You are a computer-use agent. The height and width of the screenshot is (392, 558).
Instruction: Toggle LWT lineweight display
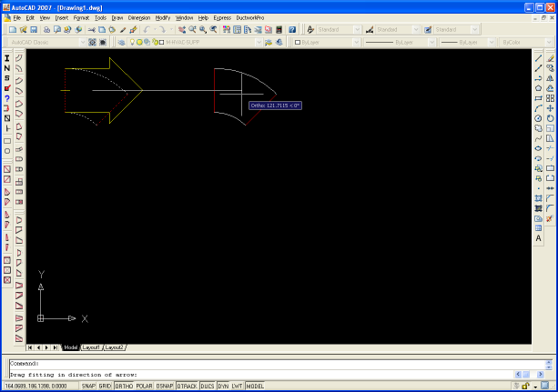click(x=237, y=386)
